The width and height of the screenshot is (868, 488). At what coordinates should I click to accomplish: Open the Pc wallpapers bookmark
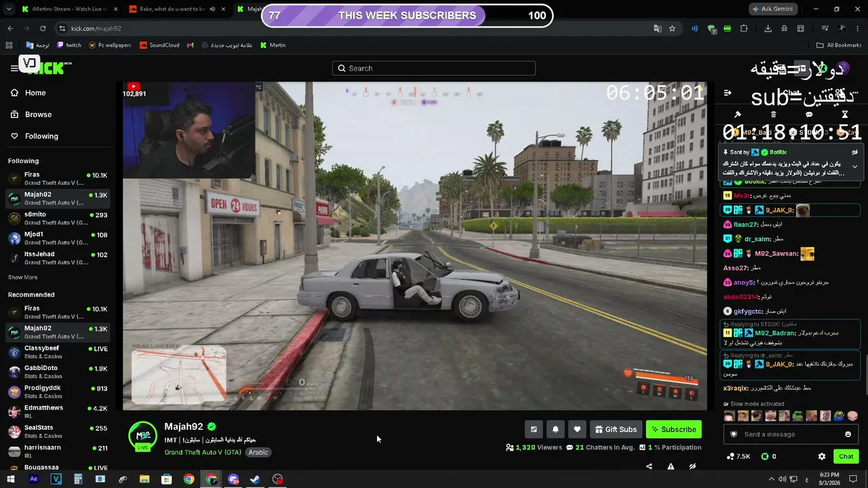tap(109, 45)
